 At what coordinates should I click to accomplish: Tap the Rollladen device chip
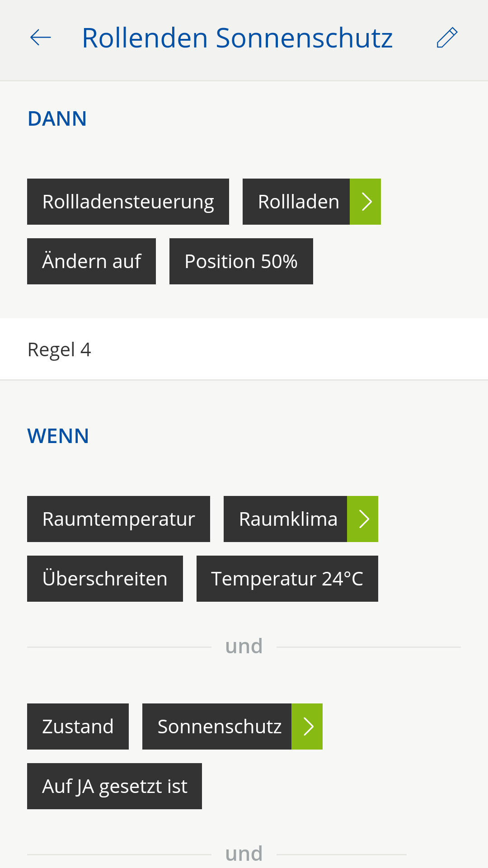pos(296,202)
